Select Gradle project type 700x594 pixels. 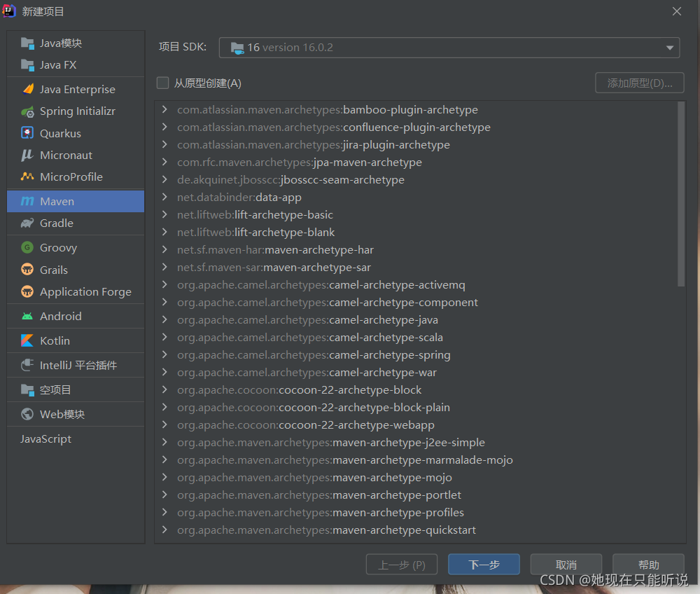tap(76, 223)
